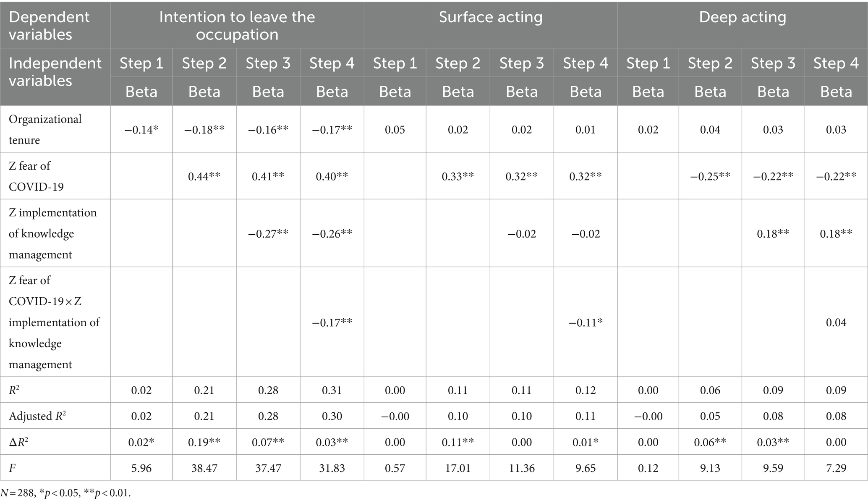Click the 'Deep acting' column header
Viewport: 868px width, 503px height.
coord(743,17)
